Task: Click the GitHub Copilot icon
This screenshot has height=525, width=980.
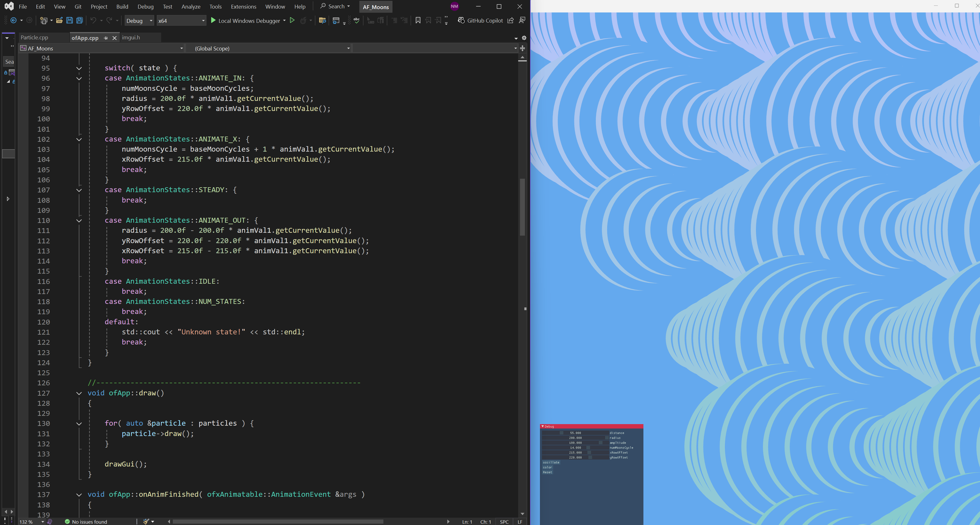Action: 461,20
